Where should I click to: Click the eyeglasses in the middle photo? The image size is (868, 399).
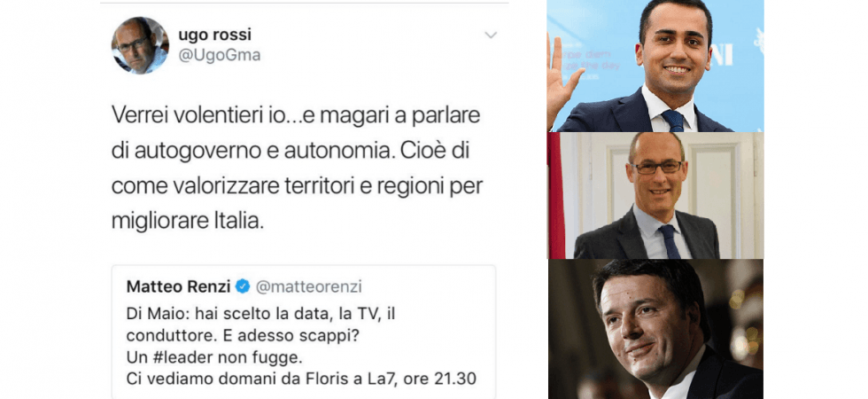(656, 167)
